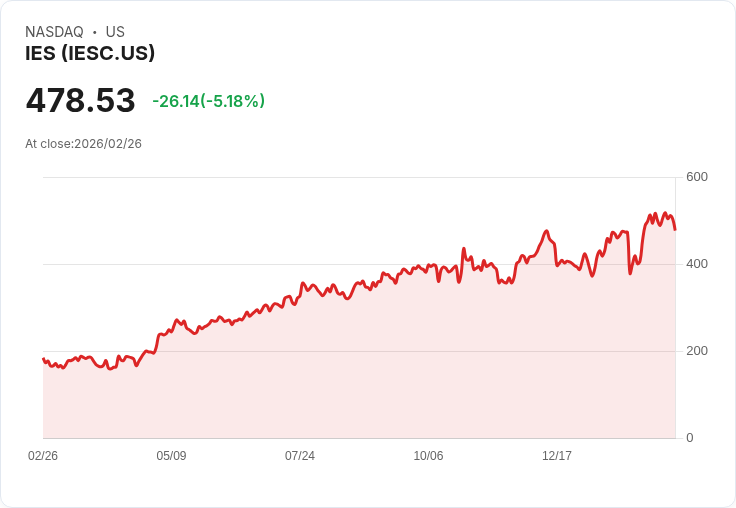Click the leftmost start of the red price line
The image size is (736, 508).
43,358
